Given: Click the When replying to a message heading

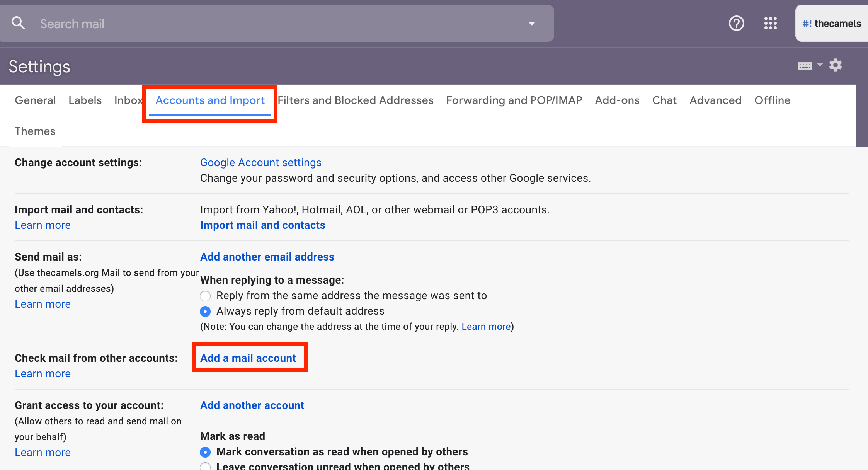Looking at the screenshot, I should [x=272, y=280].
